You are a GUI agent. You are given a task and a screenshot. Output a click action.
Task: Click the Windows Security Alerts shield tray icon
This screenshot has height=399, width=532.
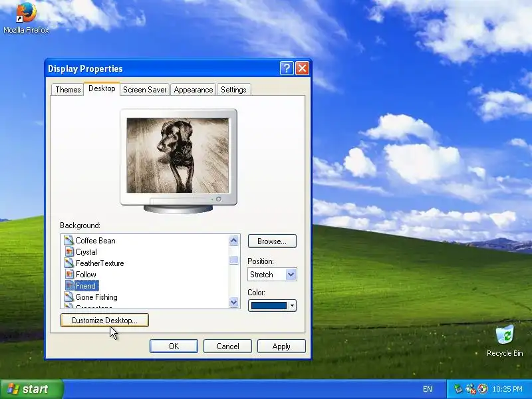483,389
